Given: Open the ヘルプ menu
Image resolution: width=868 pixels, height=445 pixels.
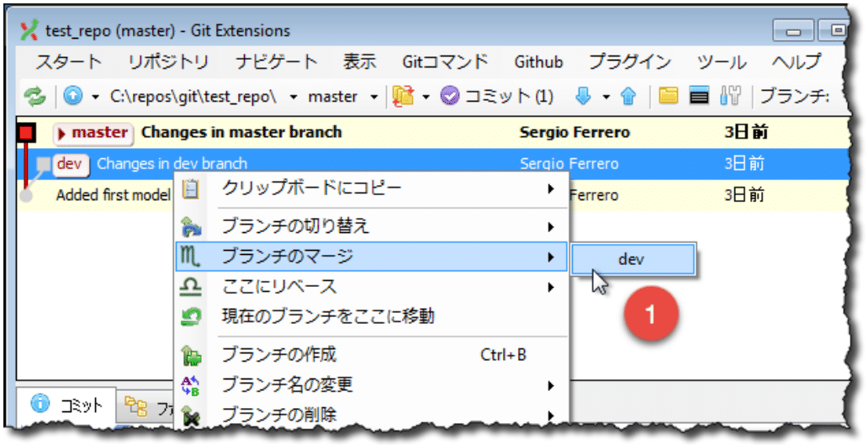Looking at the screenshot, I should (796, 62).
